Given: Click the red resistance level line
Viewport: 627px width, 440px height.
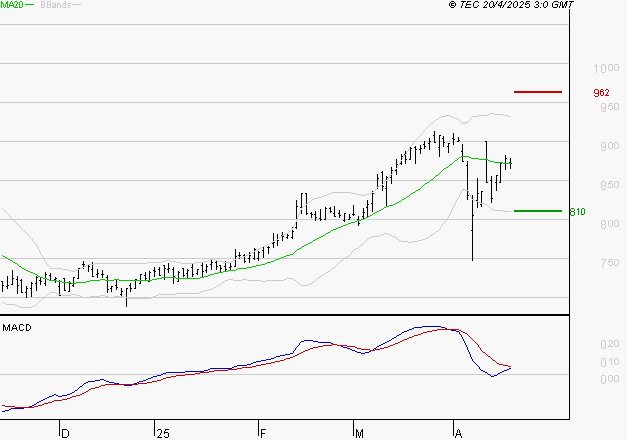Looking at the screenshot, I should tap(538, 92).
